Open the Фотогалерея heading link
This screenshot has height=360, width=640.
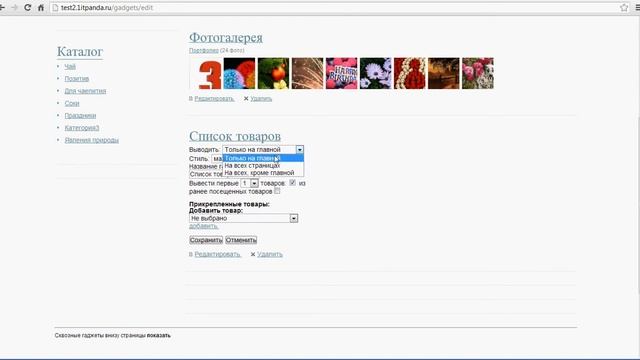click(226, 38)
